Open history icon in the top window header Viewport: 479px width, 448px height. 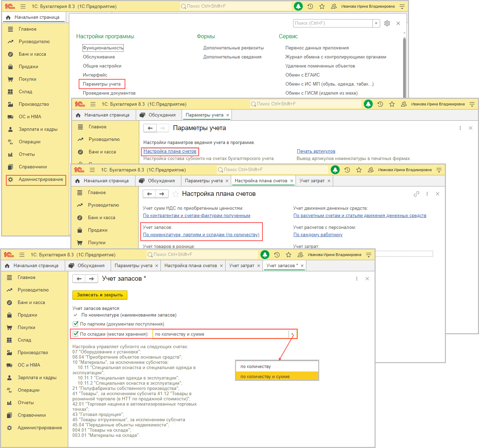[310, 6]
